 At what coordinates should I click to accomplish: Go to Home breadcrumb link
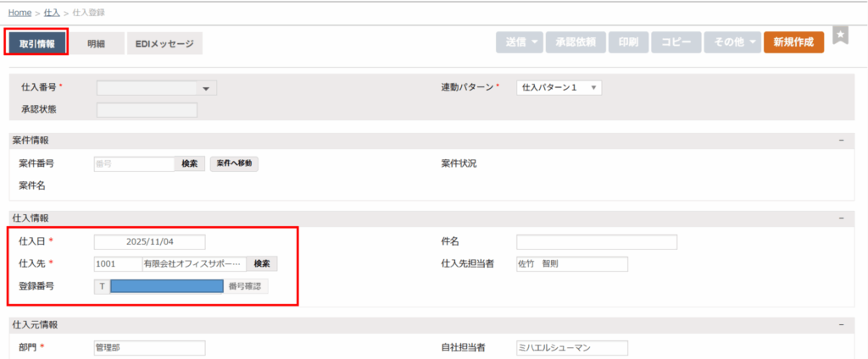coord(20,13)
